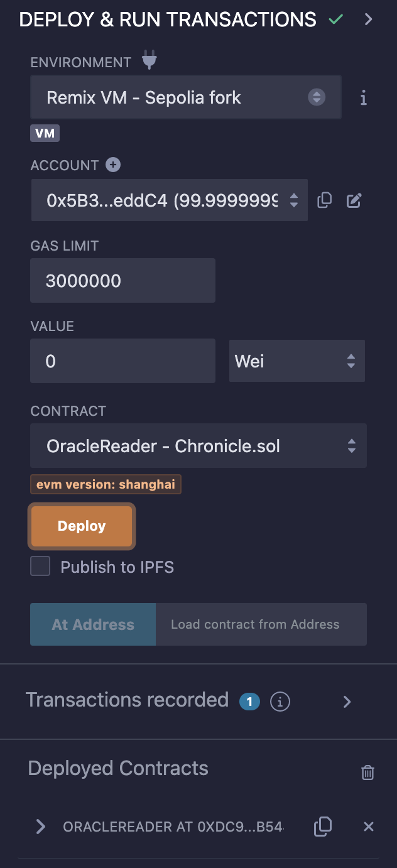Remove ORACLEREADER from Deployed Contracts
Viewport: 397px width, 868px height.
pyautogui.click(x=368, y=827)
